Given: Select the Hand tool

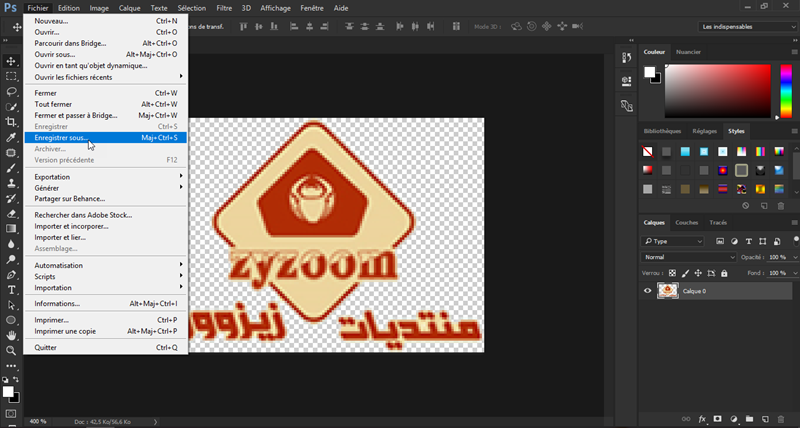Looking at the screenshot, I should click(11, 336).
